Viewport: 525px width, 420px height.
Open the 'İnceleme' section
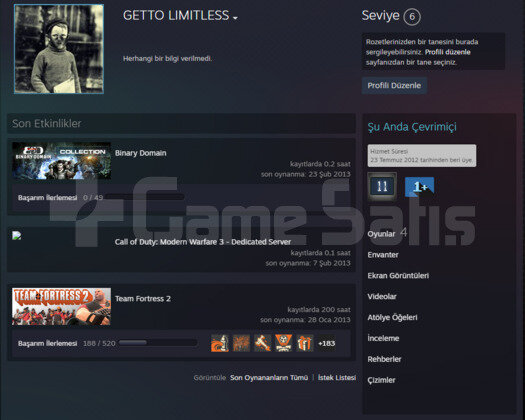pyautogui.click(x=383, y=338)
